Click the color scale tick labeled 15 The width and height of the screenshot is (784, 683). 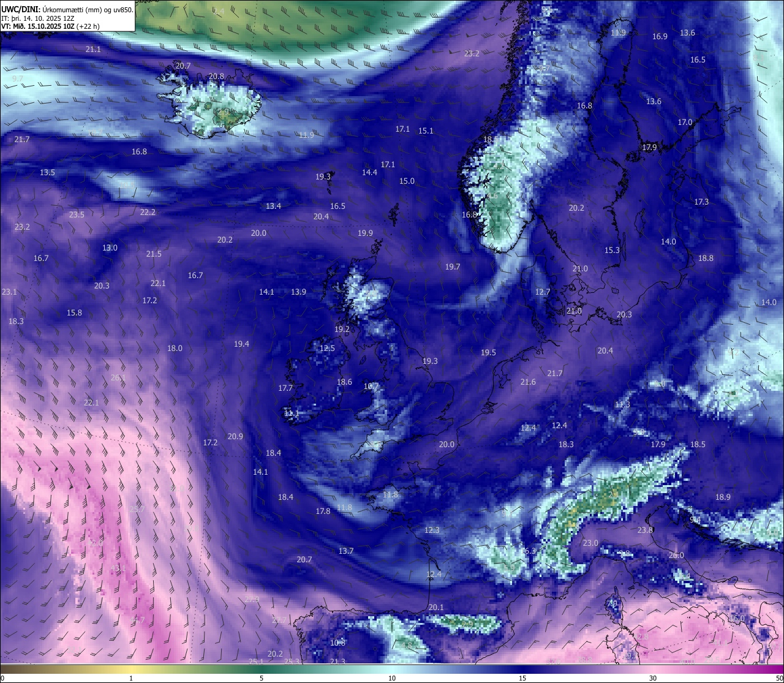tap(522, 678)
